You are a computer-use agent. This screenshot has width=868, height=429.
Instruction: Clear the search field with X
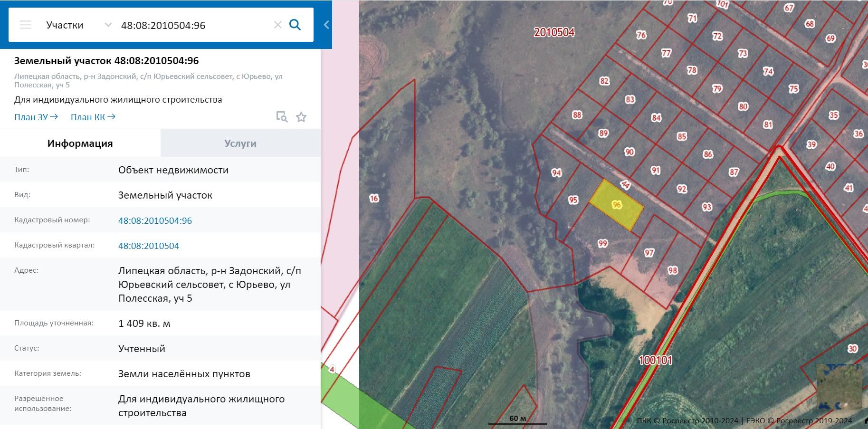click(278, 25)
